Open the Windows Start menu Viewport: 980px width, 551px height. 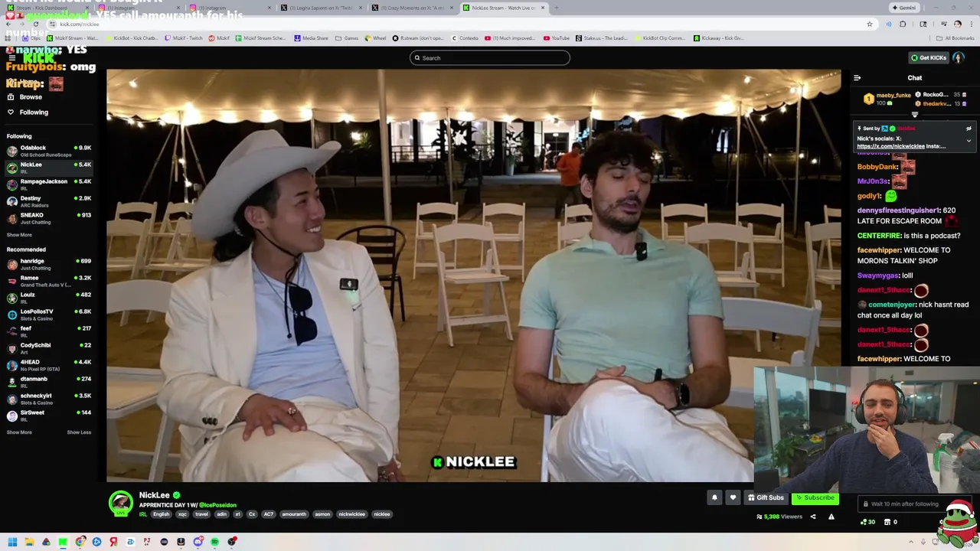[x=12, y=542]
